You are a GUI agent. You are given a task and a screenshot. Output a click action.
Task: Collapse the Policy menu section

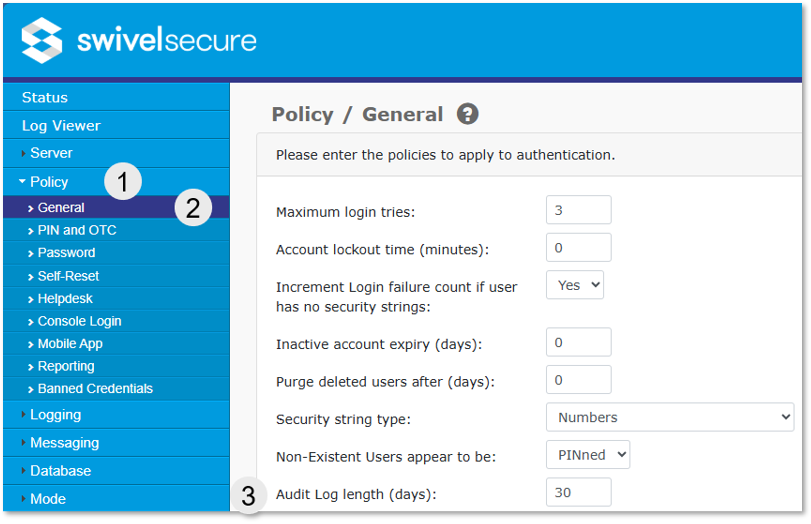click(x=49, y=182)
